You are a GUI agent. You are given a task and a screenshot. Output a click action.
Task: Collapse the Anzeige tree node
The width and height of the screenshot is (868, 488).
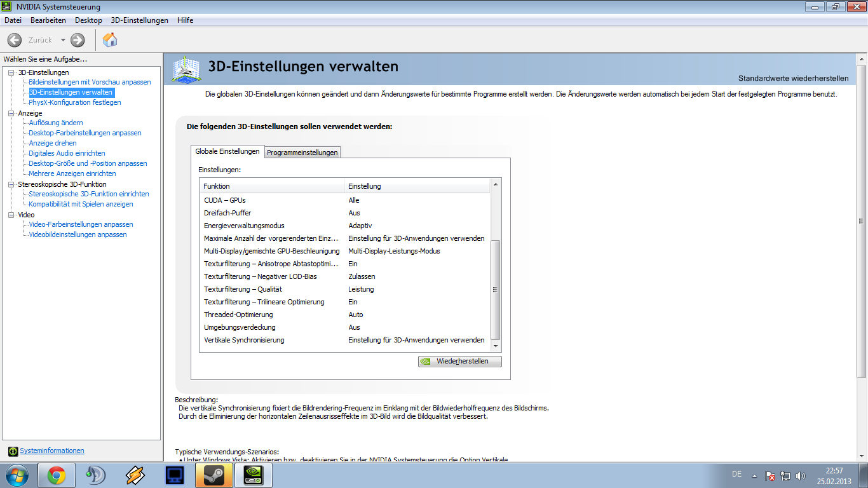[11, 113]
